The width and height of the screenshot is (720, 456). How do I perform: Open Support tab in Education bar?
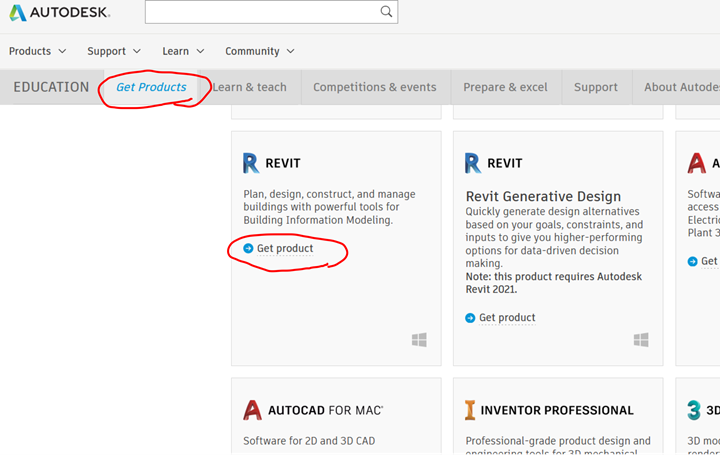596,87
